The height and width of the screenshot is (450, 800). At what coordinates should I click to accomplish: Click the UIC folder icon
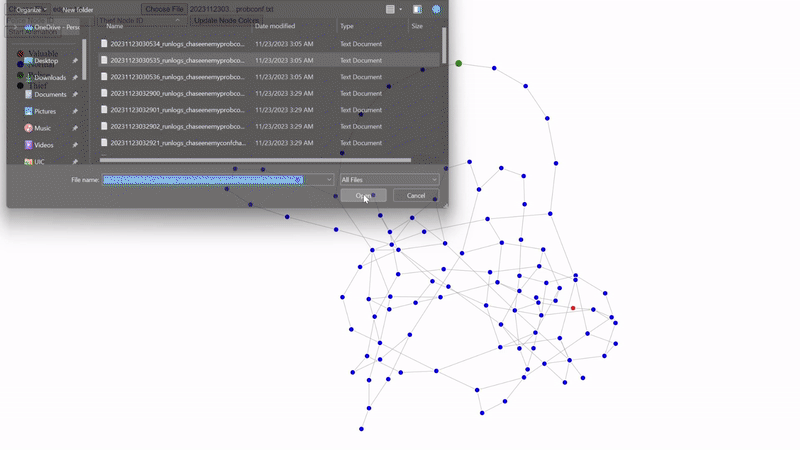(x=29, y=162)
